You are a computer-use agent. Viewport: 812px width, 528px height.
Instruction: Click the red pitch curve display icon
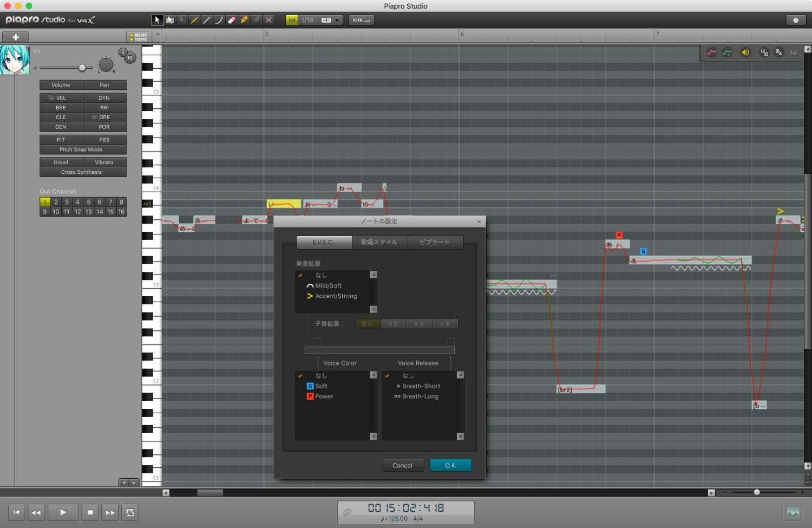(x=712, y=53)
